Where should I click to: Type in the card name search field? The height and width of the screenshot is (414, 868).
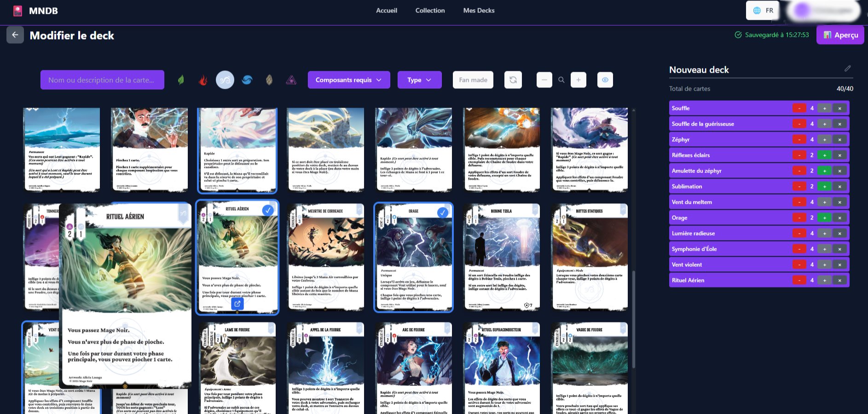[x=102, y=80]
